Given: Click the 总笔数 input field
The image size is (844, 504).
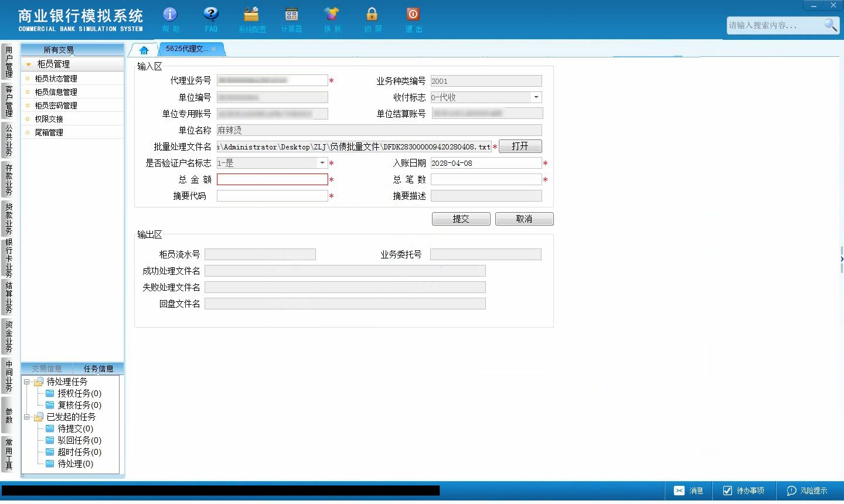Looking at the screenshot, I should pos(486,179).
